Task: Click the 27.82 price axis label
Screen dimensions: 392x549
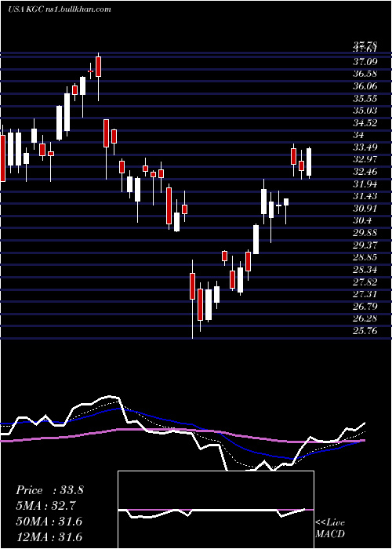Action: (x=366, y=282)
